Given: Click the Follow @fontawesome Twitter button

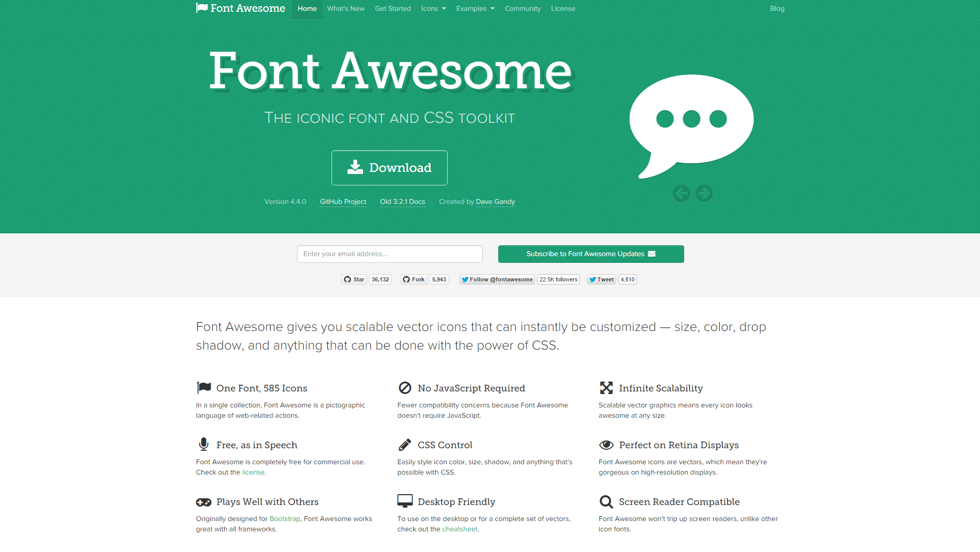Looking at the screenshot, I should [497, 279].
